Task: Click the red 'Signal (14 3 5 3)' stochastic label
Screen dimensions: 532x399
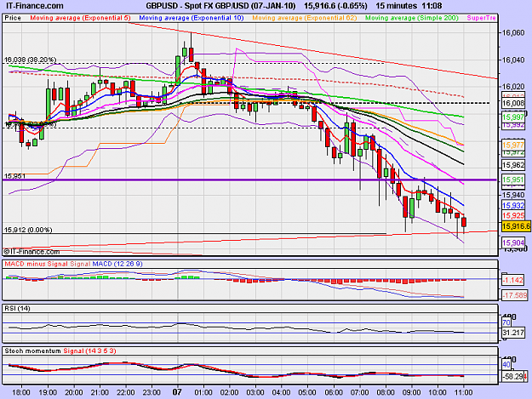Action: 89,351
